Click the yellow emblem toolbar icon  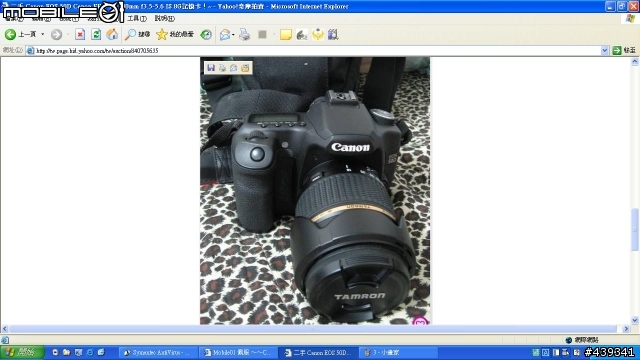[x=318, y=35]
